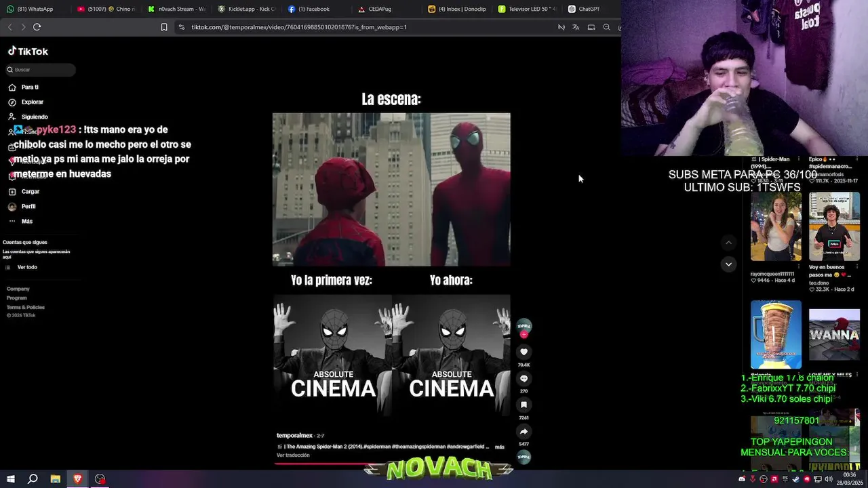Bookmark page with the address bar icon
Image resolution: width=868 pixels, height=488 pixels.
164,27
